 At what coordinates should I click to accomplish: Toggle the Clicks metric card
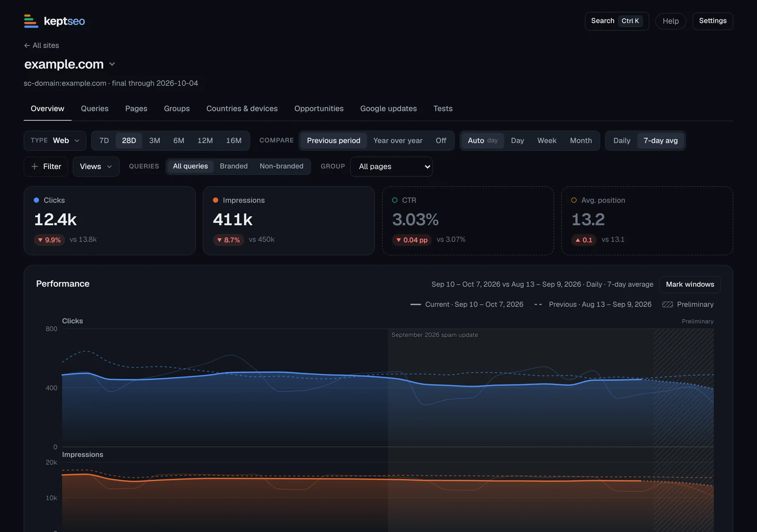[x=110, y=221]
